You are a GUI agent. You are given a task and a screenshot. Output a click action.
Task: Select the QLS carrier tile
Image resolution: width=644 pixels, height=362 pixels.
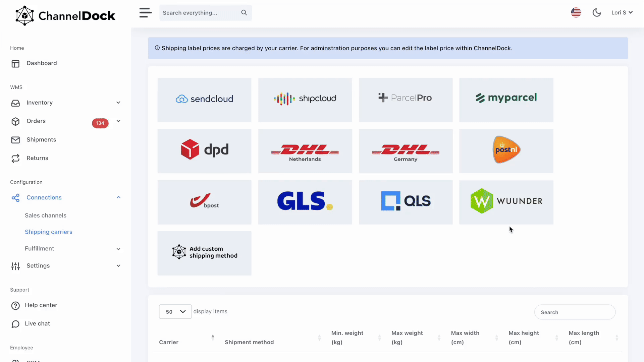click(406, 202)
